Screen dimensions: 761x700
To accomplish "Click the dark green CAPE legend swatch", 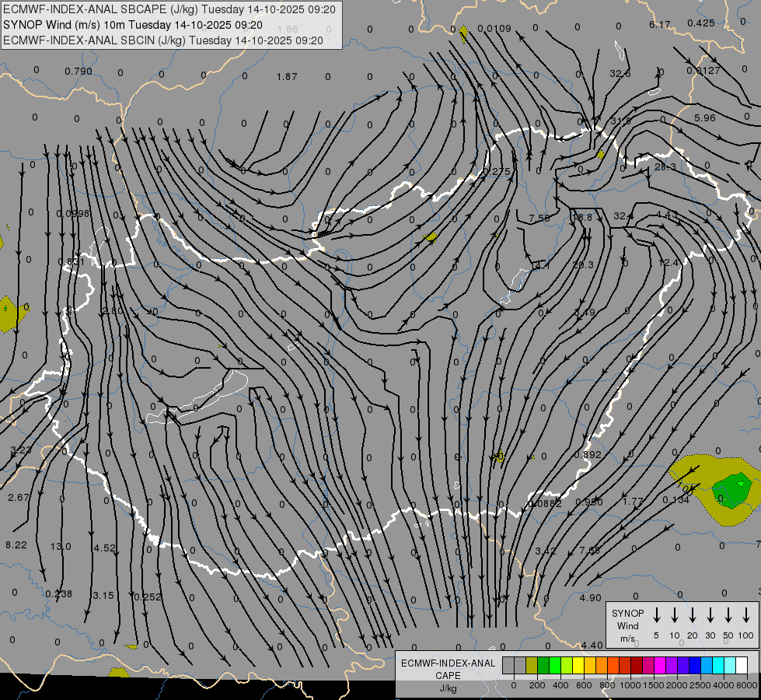I will pos(543,666).
